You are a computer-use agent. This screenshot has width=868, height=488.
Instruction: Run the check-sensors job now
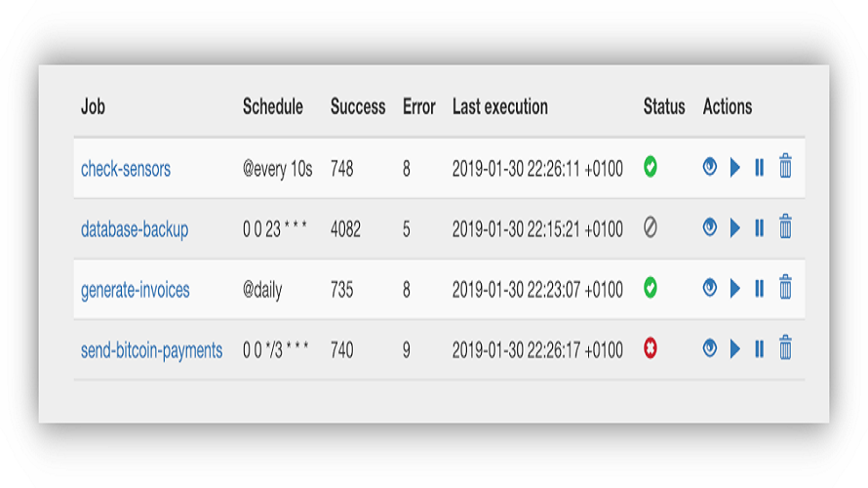(735, 167)
